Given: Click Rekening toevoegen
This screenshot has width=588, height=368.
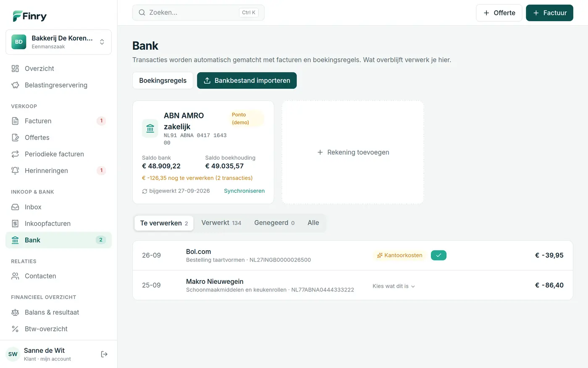Looking at the screenshot, I should tap(353, 152).
